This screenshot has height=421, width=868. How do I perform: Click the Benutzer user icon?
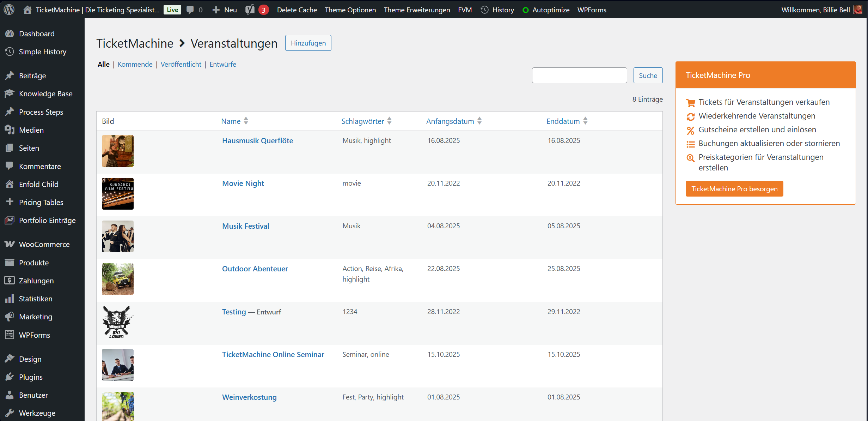pos(10,395)
